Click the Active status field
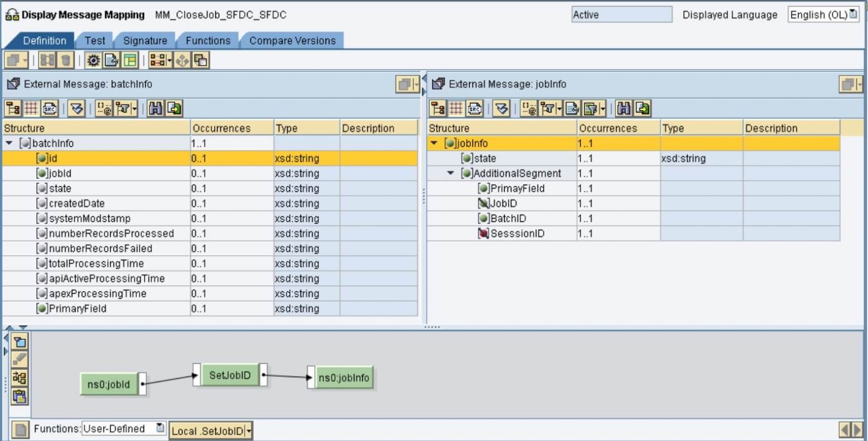Viewport: 868px width, 441px height. coord(622,15)
